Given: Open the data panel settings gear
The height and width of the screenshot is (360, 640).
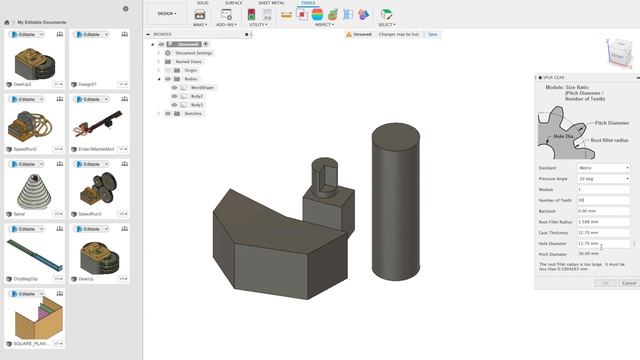Looking at the screenshot, I should [x=126, y=9].
